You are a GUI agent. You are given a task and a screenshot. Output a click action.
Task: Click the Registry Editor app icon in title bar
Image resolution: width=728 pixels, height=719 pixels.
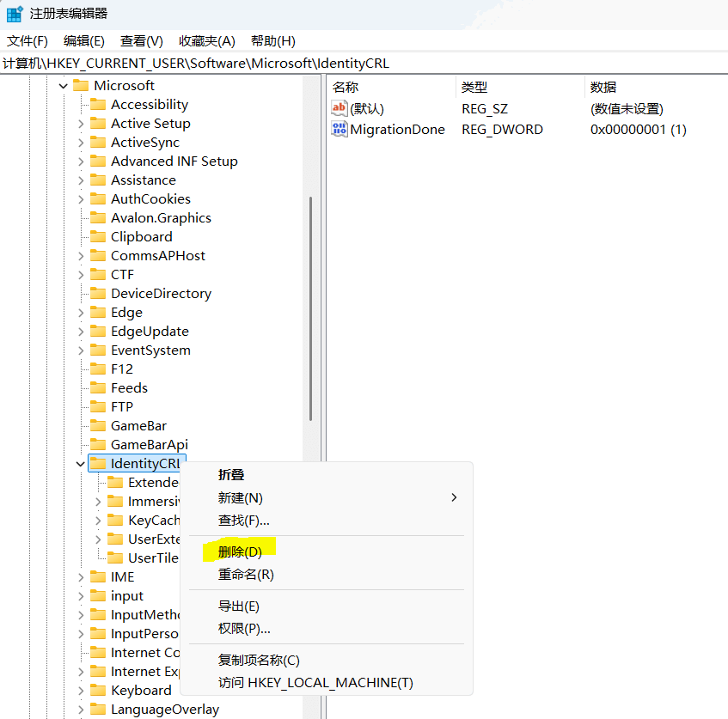(15, 14)
